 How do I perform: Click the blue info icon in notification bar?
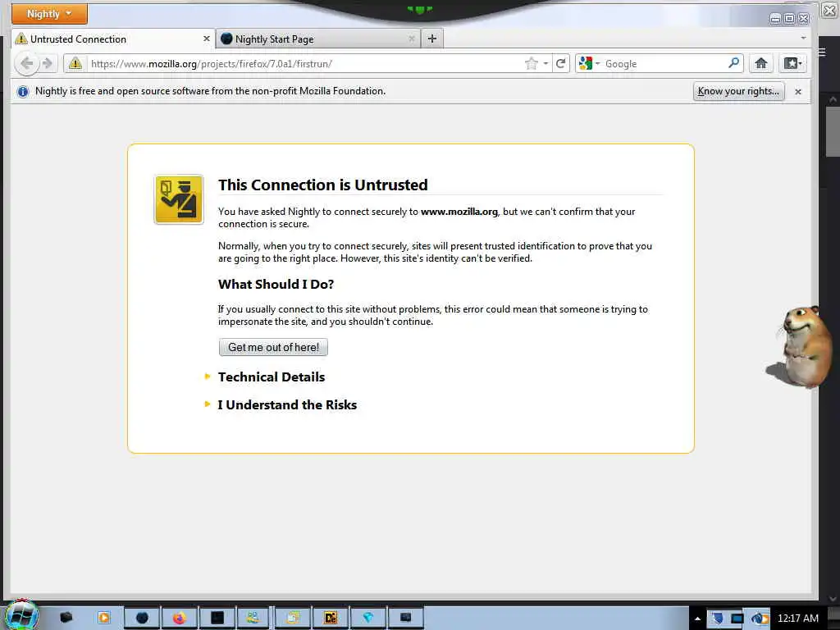tap(22, 92)
